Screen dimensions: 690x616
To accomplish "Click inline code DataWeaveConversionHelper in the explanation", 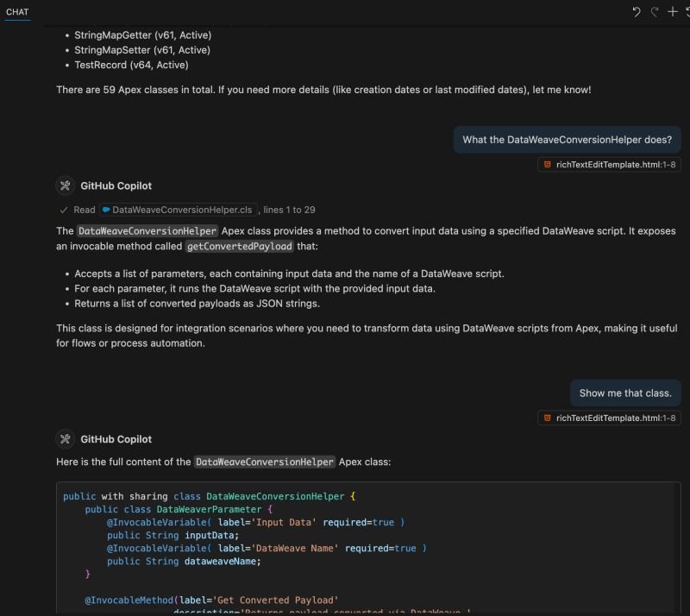I will pyautogui.click(x=147, y=230).
